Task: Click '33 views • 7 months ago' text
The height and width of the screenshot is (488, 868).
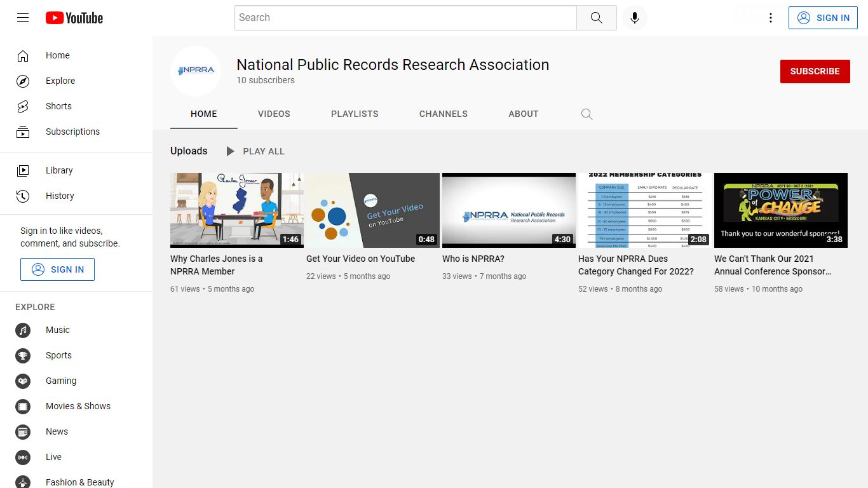Action: [x=484, y=276]
